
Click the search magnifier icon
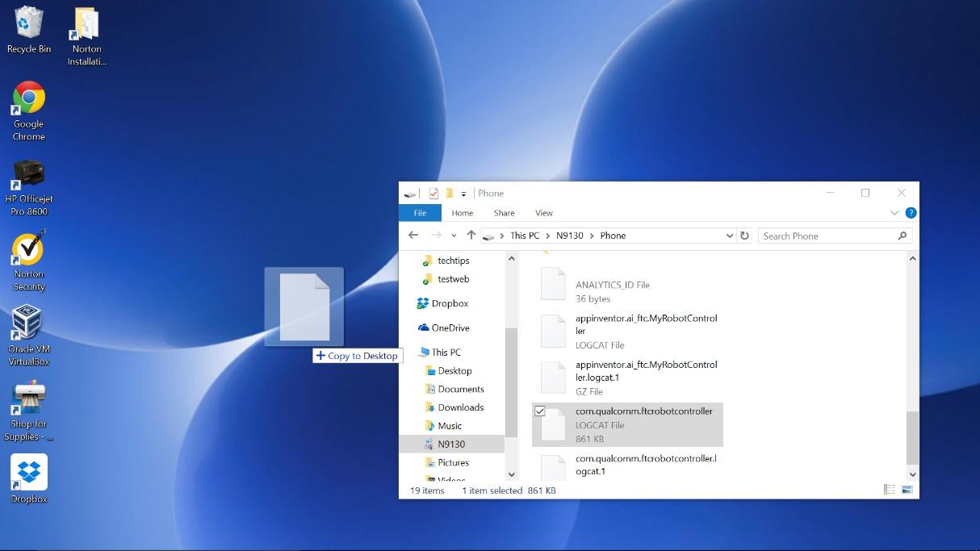coord(903,236)
